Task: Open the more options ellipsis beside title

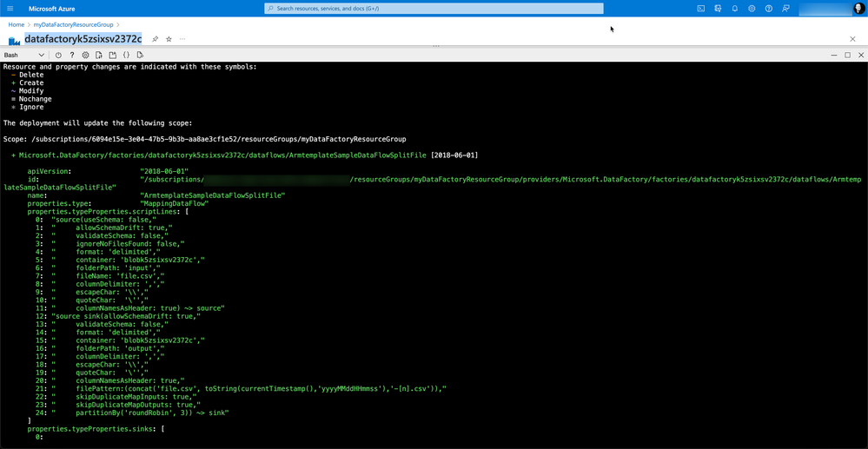Action: click(182, 39)
